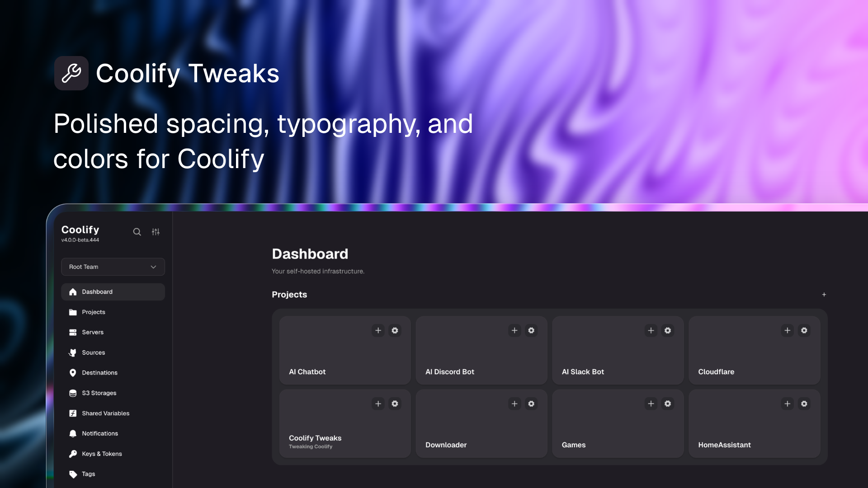The image size is (868, 488).
Task: Select Servers in the sidebar
Action: pyautogui.click(x=92, y=332)
